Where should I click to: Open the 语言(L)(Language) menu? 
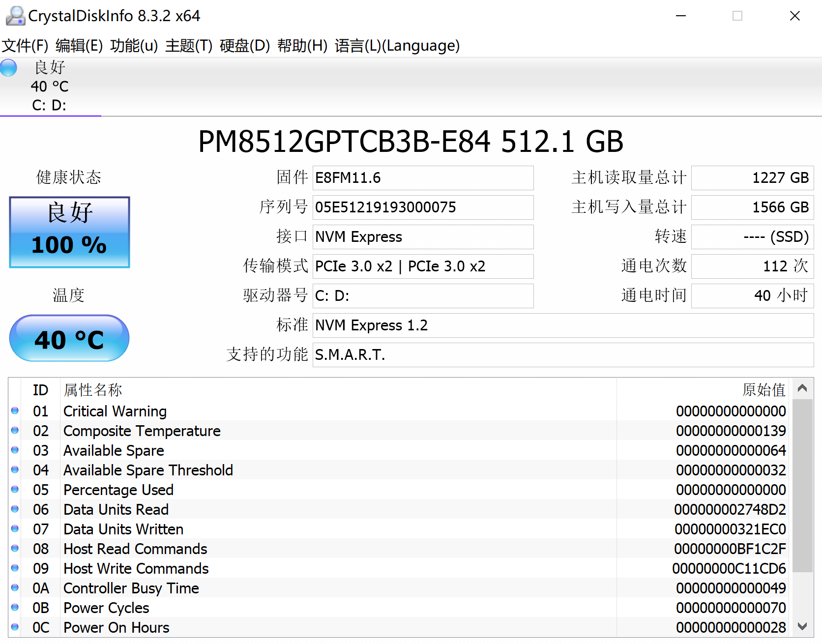[x=397, y=46]
